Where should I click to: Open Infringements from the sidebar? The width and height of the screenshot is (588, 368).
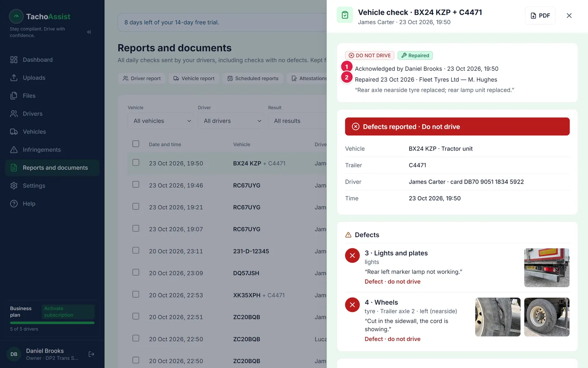52,150
